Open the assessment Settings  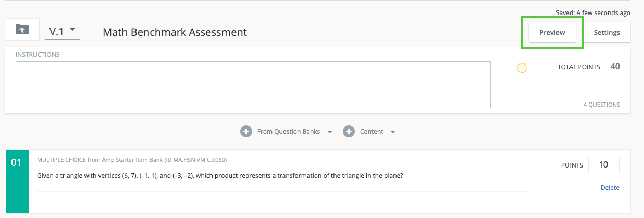click(606, 32)
